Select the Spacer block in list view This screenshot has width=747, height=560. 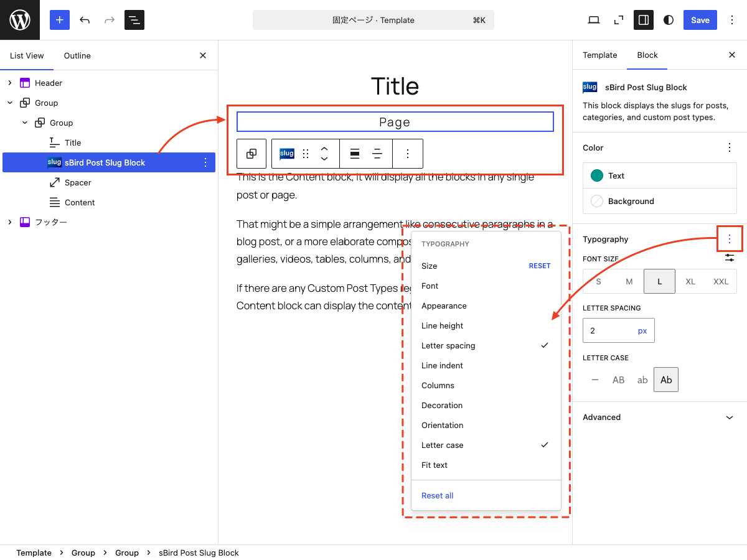(x=109, y=182)
